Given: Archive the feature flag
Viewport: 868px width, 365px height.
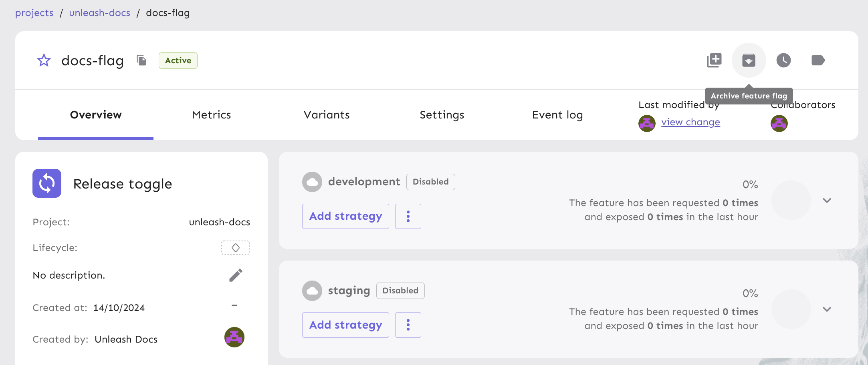Looking at the screenshot, I should pyautogui.click(x=749, y=60).
